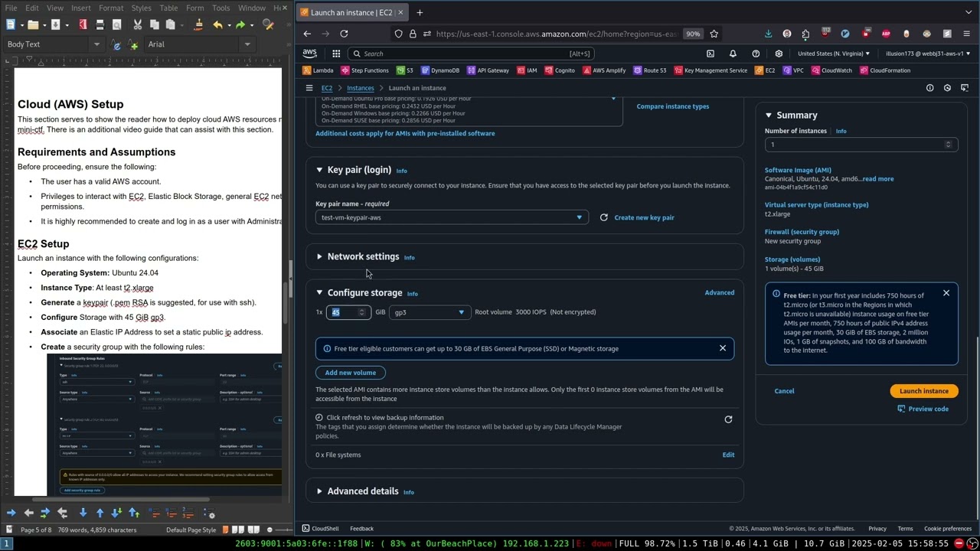Open the United States (N. Virginia) region selector
This screenshot has width=980, height=551.
point(833,54)
